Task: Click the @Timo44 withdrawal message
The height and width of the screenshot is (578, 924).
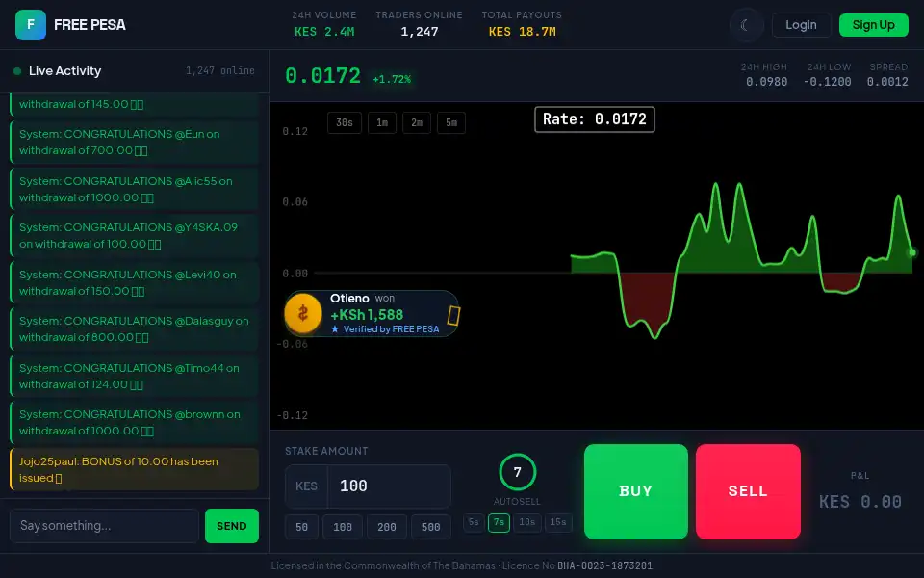Action: [x=135, y=377]
